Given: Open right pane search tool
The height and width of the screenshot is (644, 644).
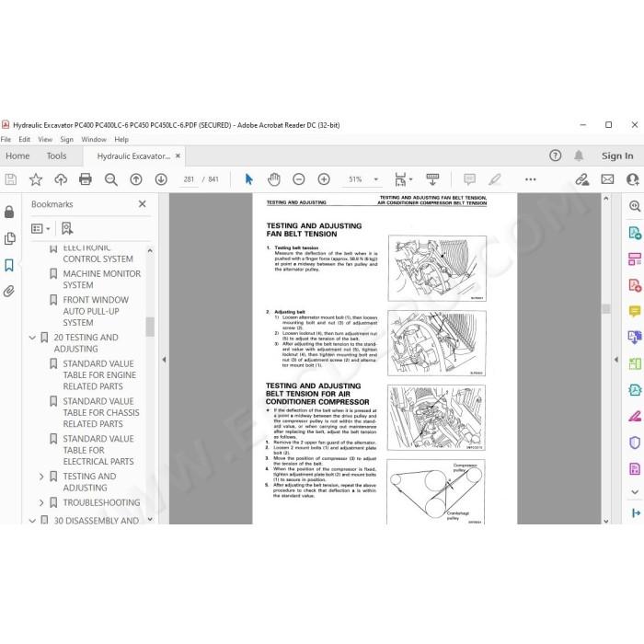Looking at the screenshot, I should [635, 206].
